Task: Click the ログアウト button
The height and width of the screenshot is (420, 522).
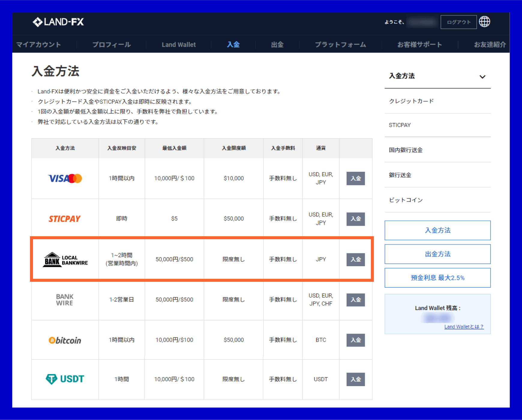Action: (459, 22)
